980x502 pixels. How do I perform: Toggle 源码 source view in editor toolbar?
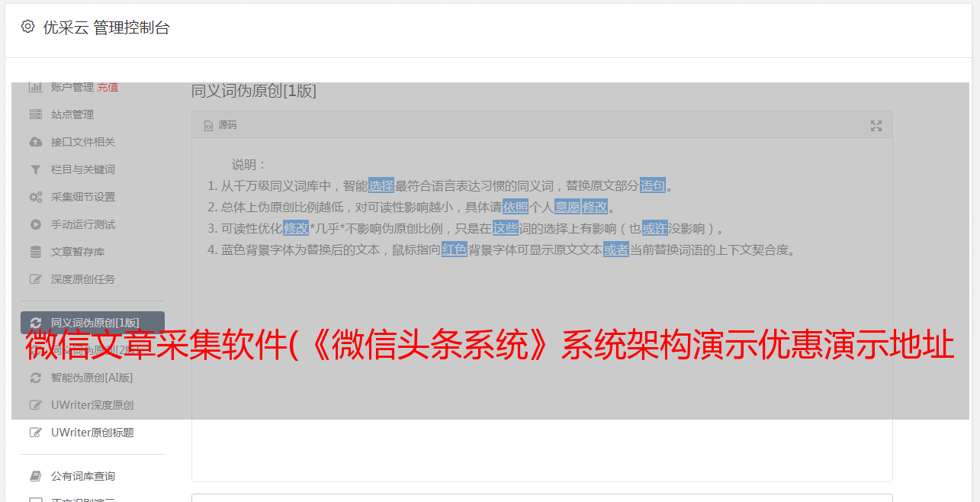(x=220, y=125)
